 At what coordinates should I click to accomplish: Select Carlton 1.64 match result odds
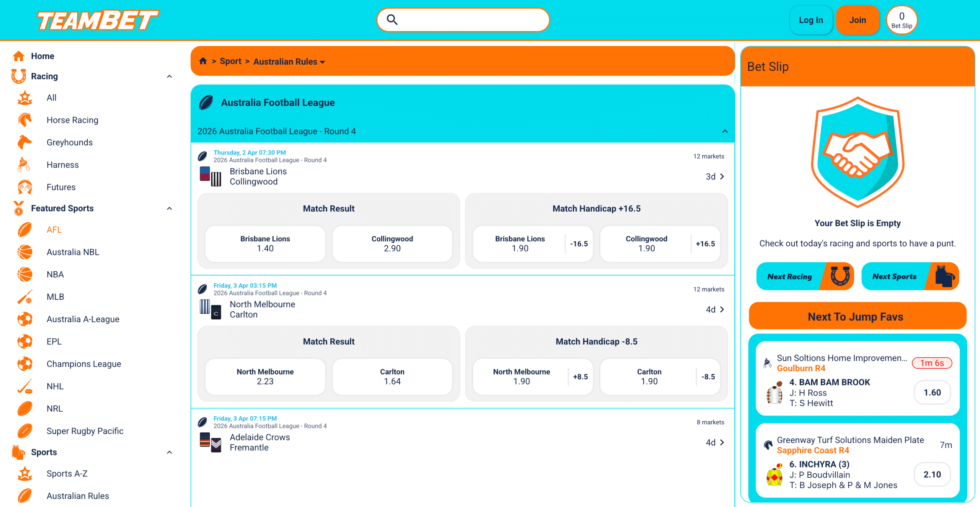tap(392, 377)
